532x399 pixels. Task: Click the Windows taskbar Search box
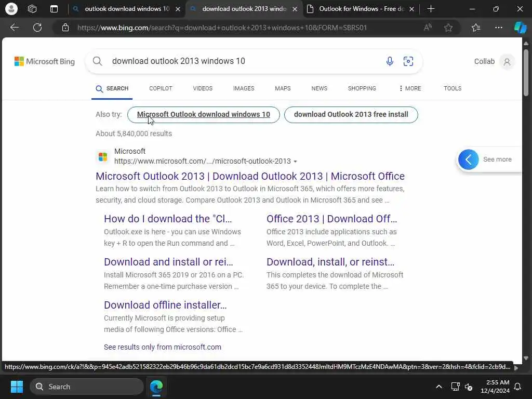point(87,387)
